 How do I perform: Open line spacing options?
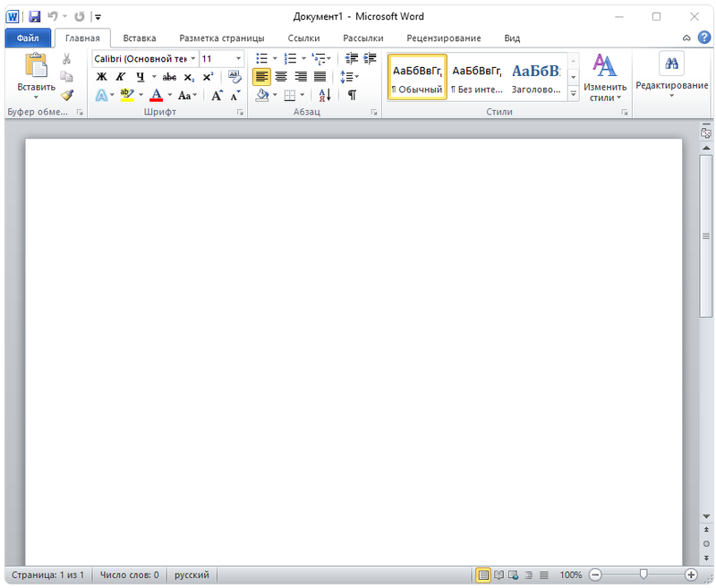click(x=349, y=77)
